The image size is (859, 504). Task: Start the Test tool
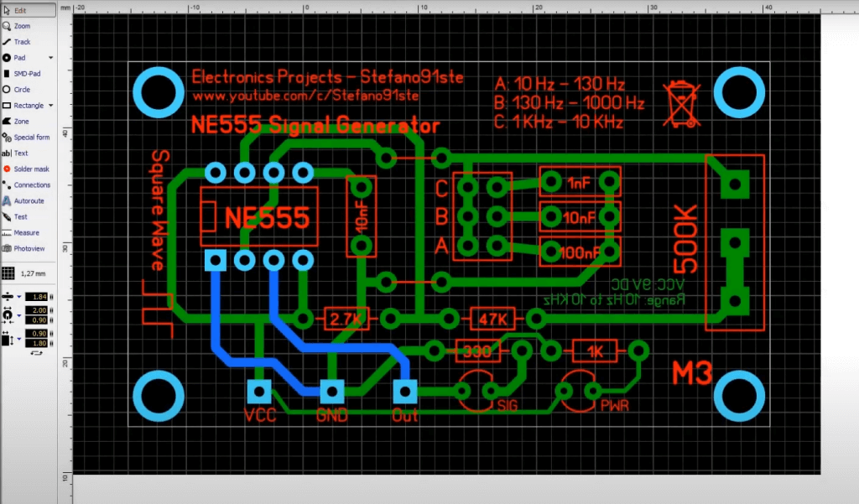21,216
